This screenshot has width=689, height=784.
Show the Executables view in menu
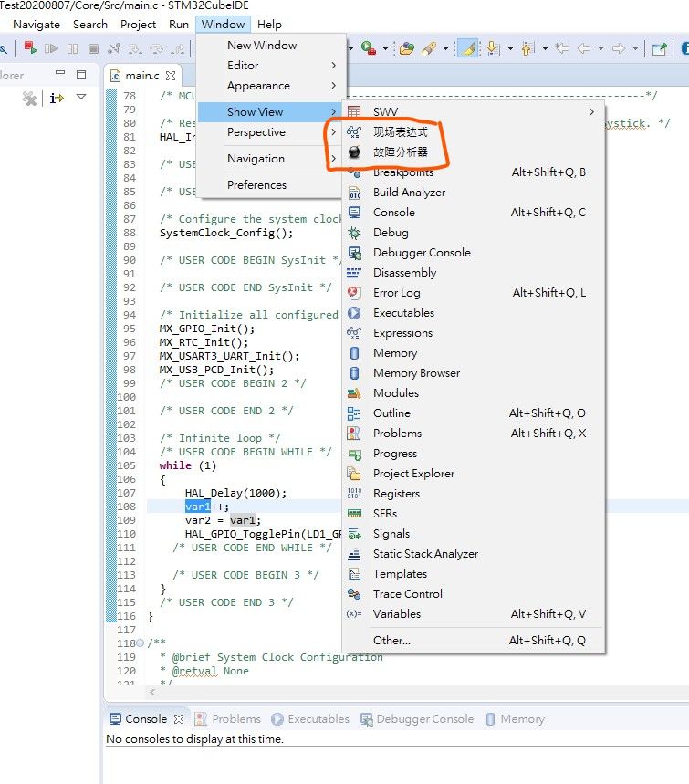pyautogui.click(x=473, y=313)
